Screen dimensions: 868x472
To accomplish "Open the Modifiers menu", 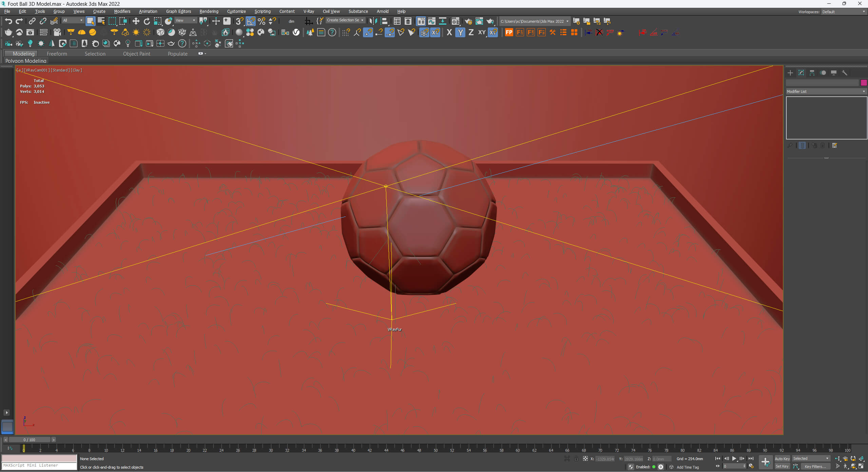I will coord(122,12).
